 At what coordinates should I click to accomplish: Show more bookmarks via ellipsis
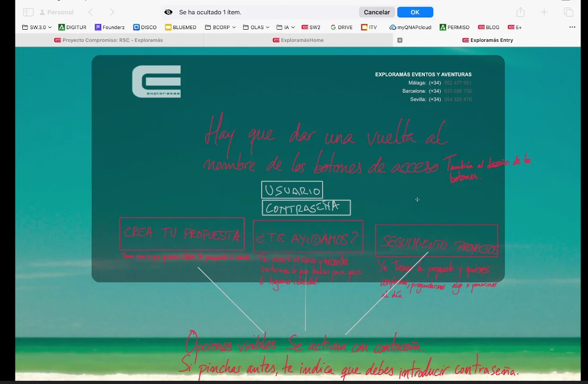tap(572, 27)
